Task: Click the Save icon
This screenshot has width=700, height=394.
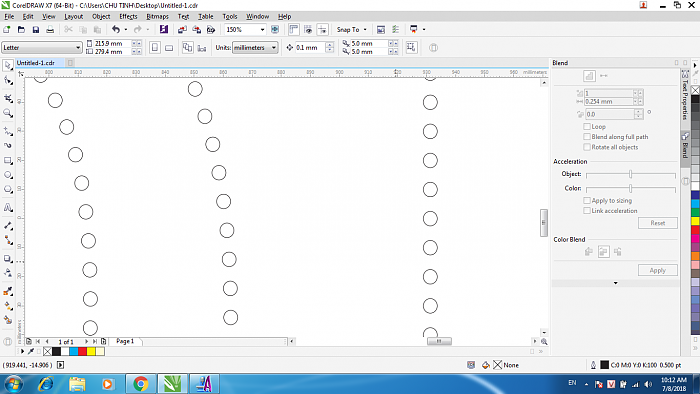Action: (x=36, y=29)
